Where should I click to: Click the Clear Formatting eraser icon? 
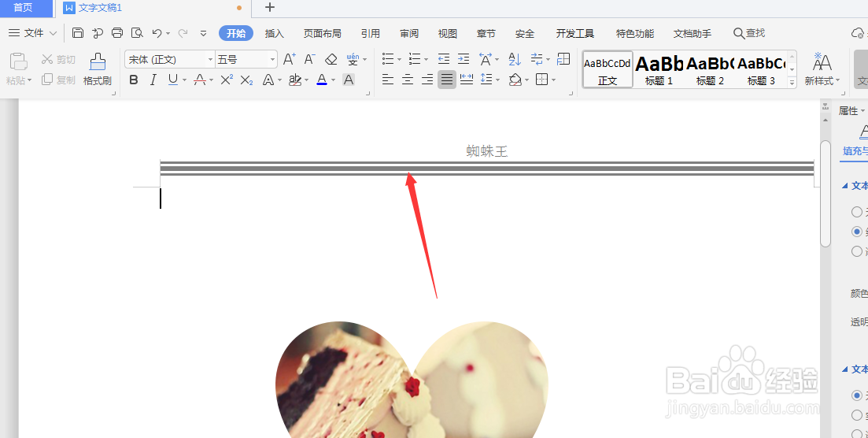[x=331, y=59]
